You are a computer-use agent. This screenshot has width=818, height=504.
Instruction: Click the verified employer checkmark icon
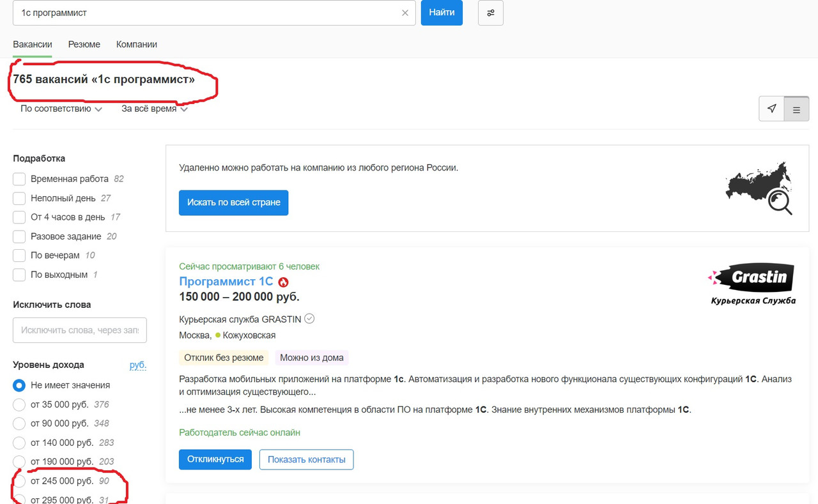click(x=309, y=319)
